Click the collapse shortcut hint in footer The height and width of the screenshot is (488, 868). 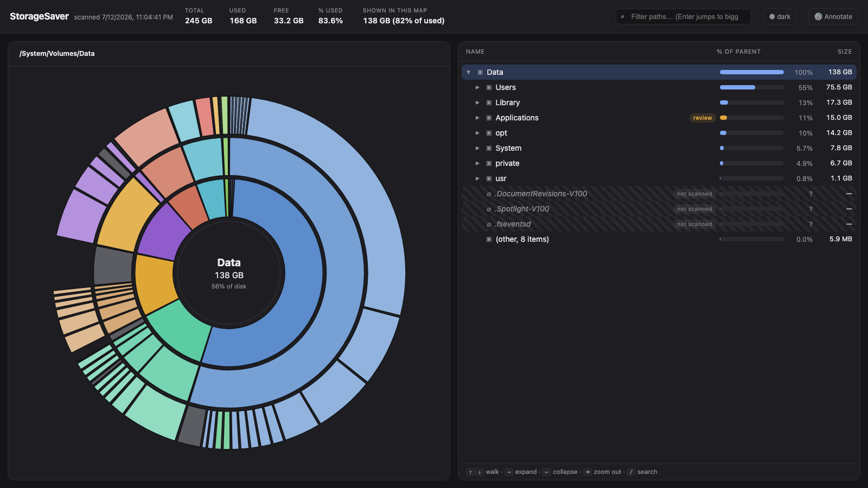point(560,472)
